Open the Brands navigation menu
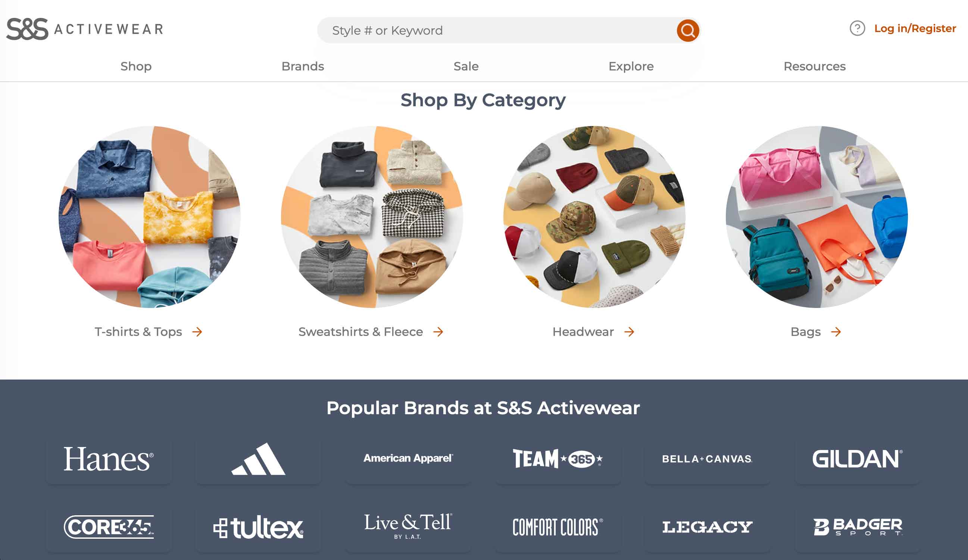 (303, 66)
